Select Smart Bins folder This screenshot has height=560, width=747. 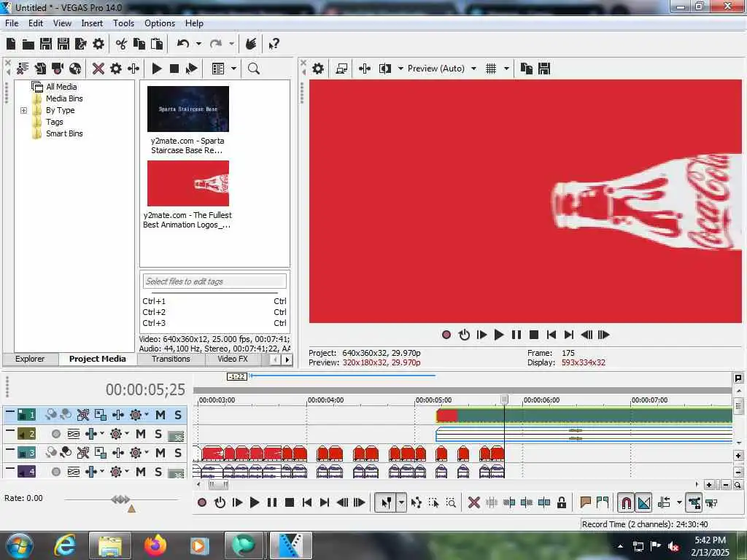[64, 133]
